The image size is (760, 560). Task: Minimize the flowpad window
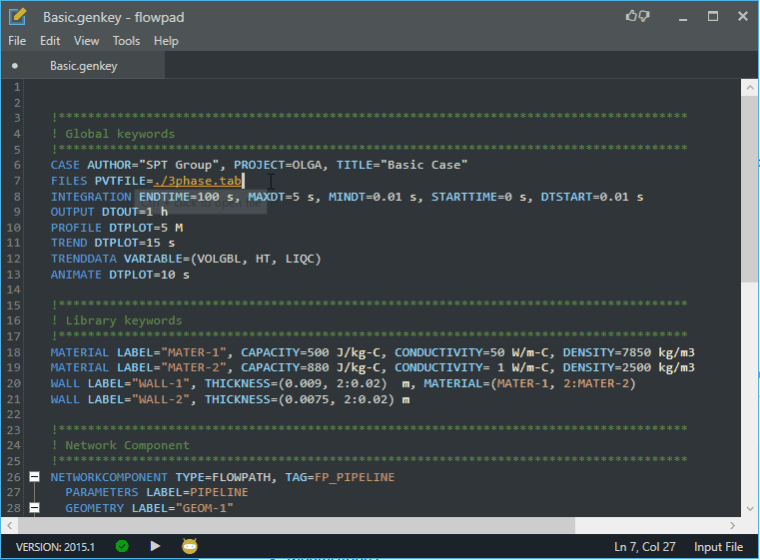point(685,16)
